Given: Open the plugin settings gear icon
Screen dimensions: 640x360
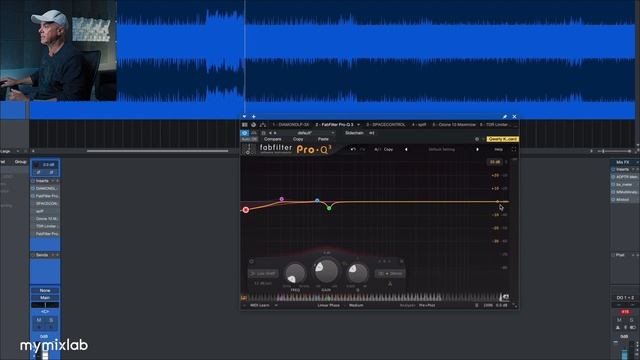Looking at the screenshot, I should pos(477,139).
